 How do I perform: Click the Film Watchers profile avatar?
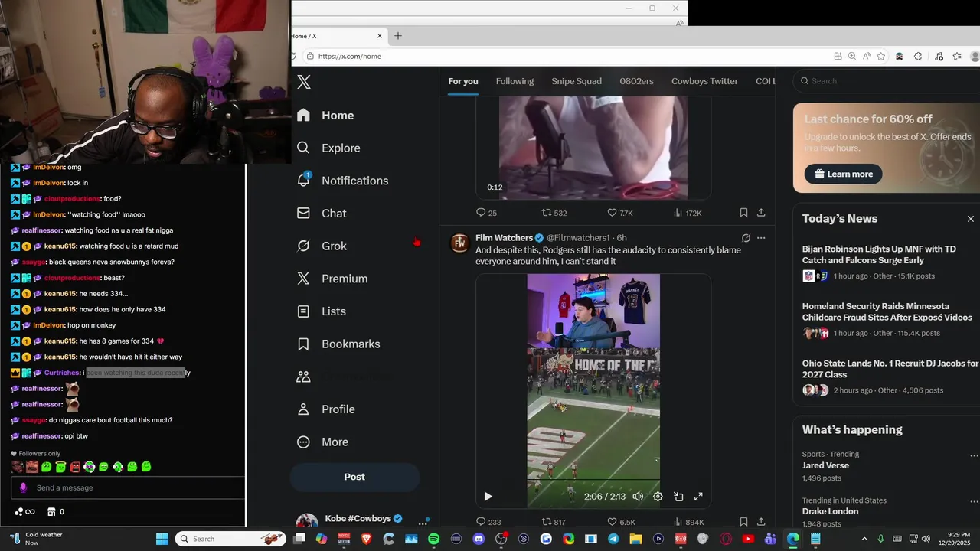click(x=460, y=243)
